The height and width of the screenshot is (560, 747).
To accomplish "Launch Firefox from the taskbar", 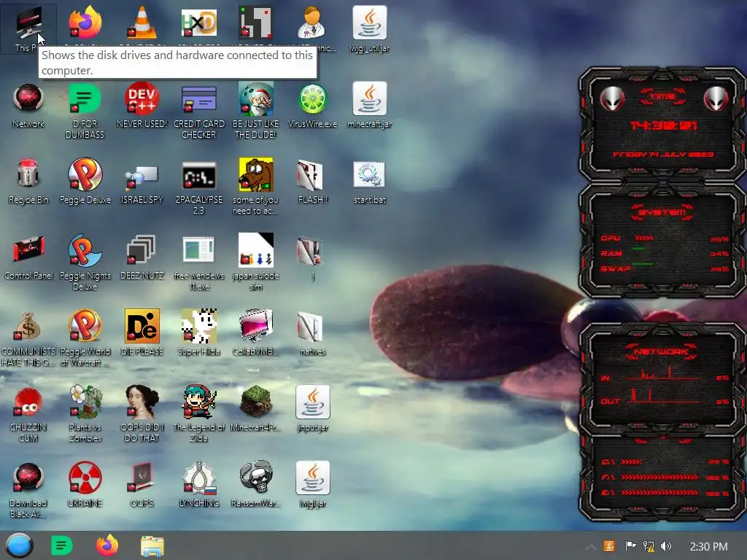I will 107,545.
